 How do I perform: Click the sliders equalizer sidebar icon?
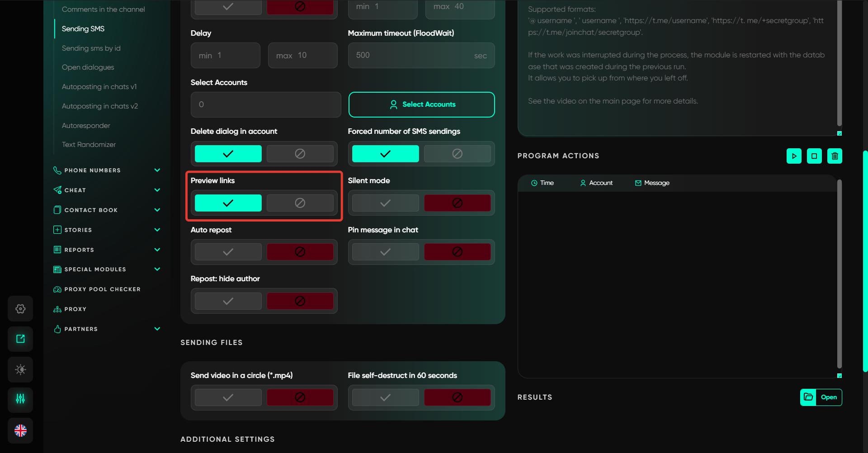[20, 399]
